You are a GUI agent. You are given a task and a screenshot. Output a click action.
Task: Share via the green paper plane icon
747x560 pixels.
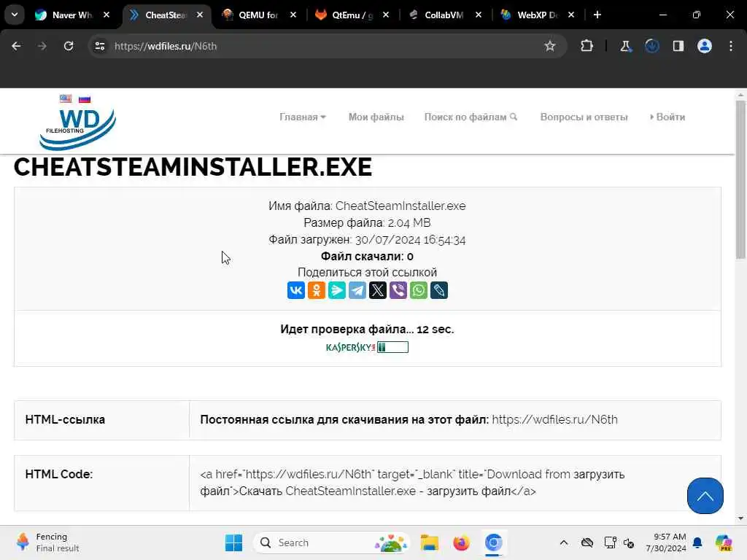coord(337,290)
